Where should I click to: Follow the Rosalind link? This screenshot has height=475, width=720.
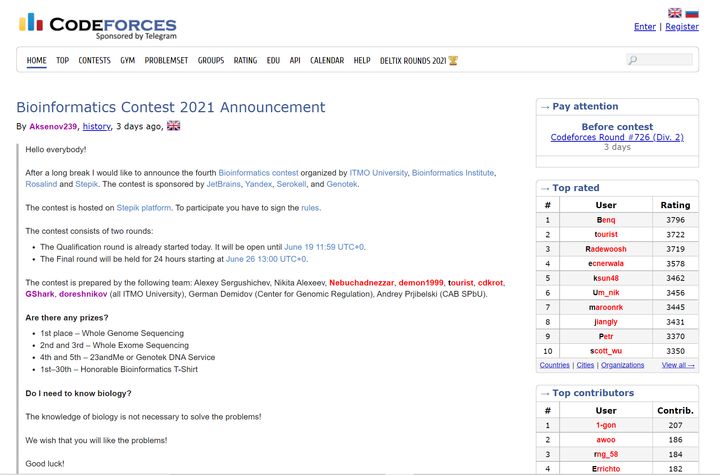(41, 184)
